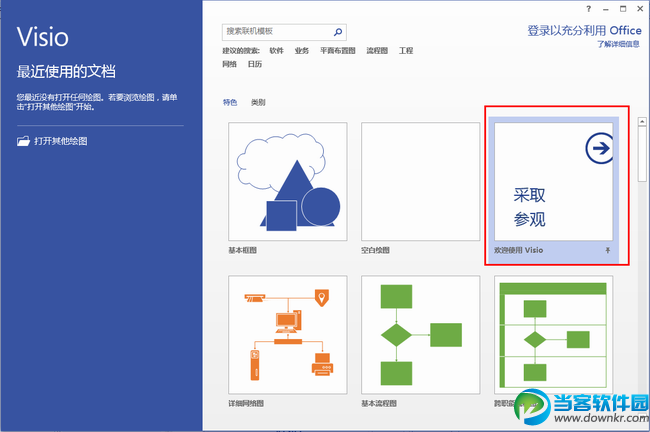Image resolution: width=650 pixels, height=432 pixels.
Task: Select the 详细网络图 template thumbnail
Action: point(288,335)
